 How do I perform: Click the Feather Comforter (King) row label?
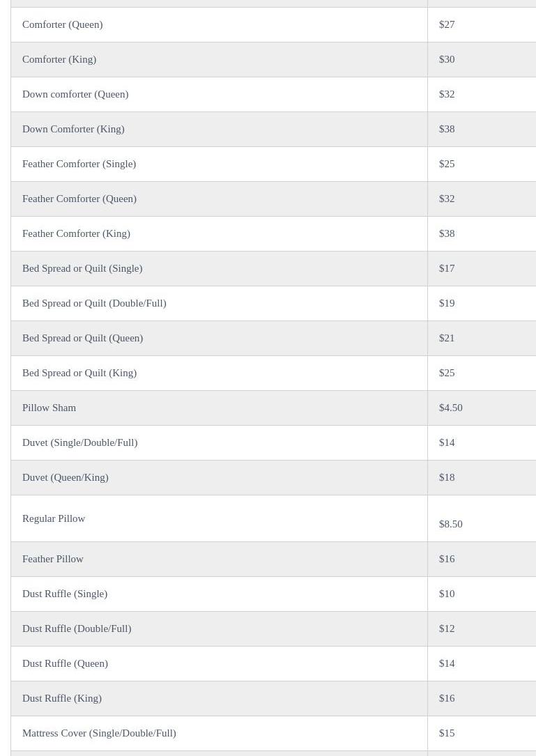click(76, 233)
